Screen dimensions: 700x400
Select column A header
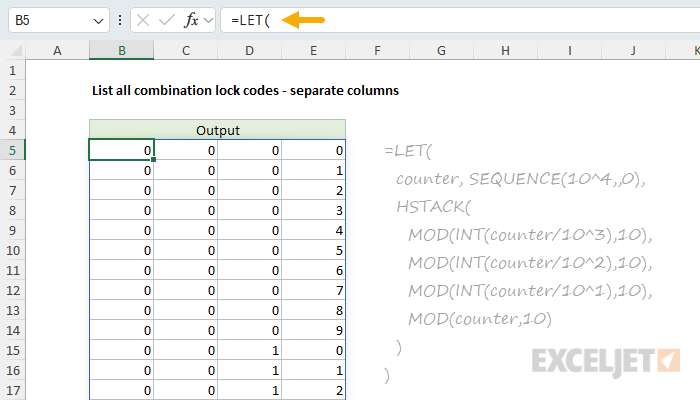57,50
